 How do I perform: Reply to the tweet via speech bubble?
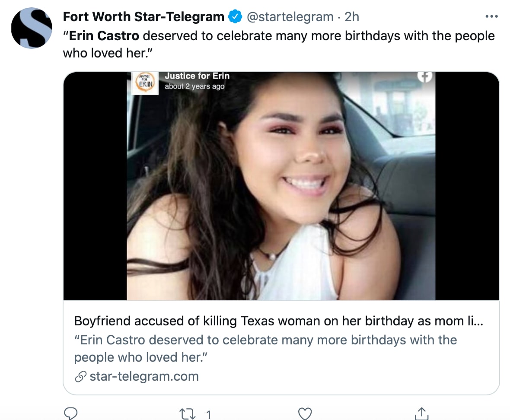(x=70, y=414)
